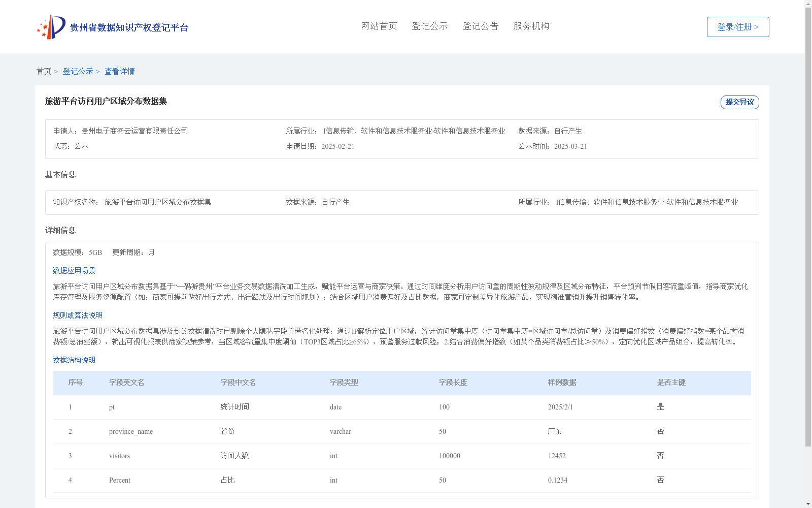Open the 登记公告 navigation item
This screenshot has height=508, width=812.
[x=481, y=26]
